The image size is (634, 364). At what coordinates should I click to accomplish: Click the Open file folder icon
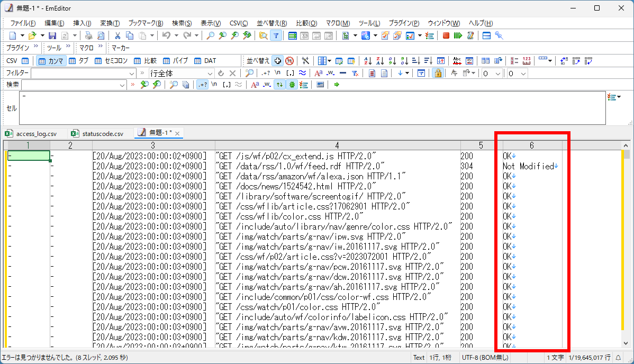[33, 35]
